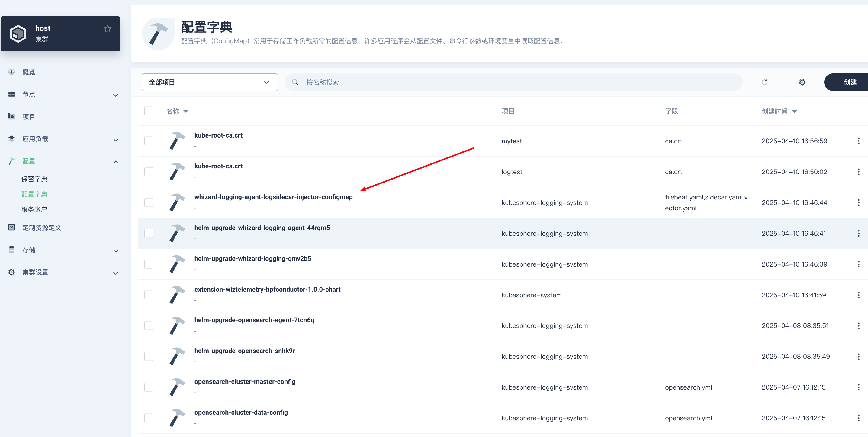Open more actions for helm-upgrade-opensearch-agent-7tcn6q

click(x=858, y=326)
